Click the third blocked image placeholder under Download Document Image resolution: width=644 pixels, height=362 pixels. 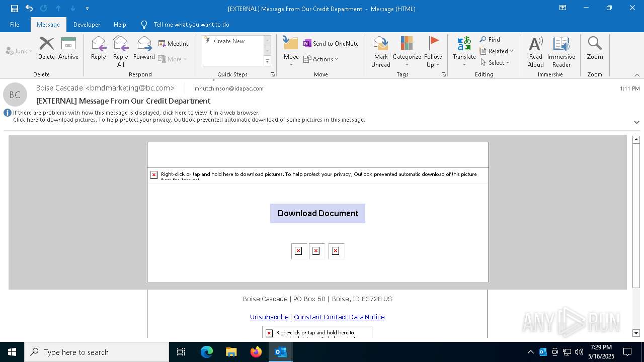pos(336,251)
